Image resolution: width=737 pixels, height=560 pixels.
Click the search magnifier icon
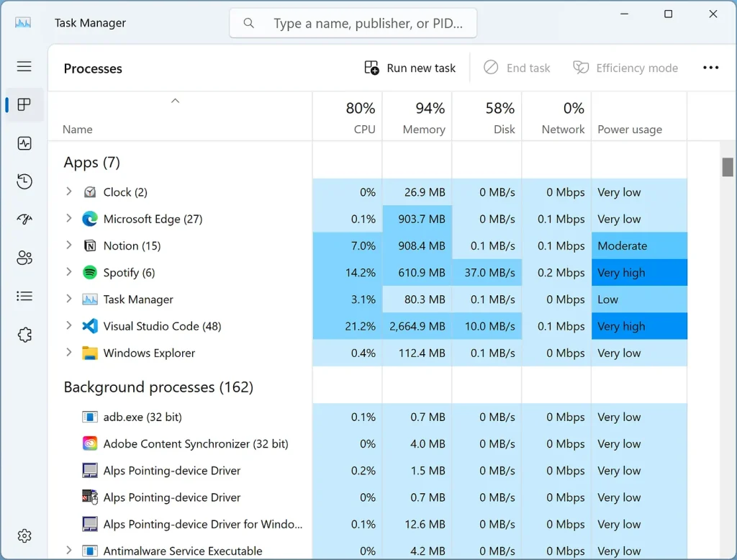click(x=248, y=23)
